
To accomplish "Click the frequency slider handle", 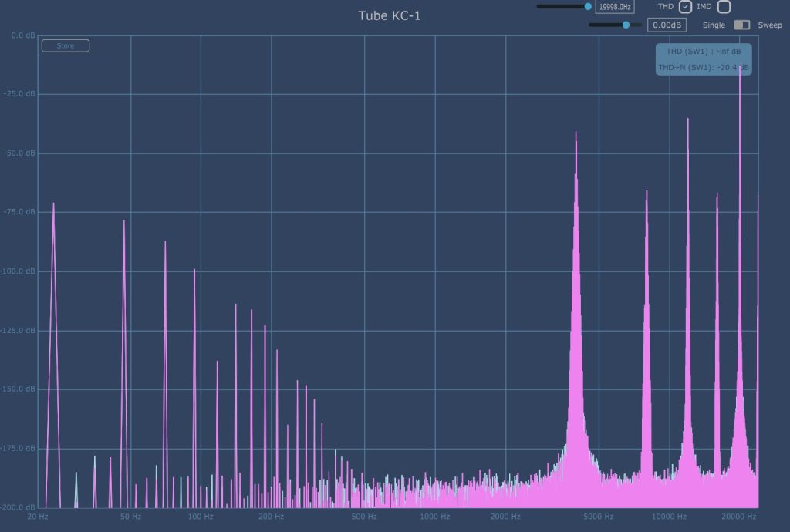I will point(588,6).
